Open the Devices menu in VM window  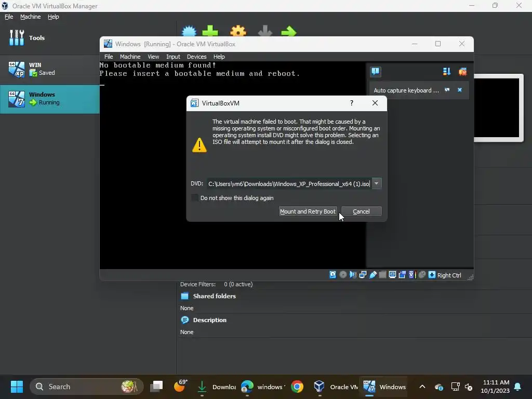[x=196, y=57]
